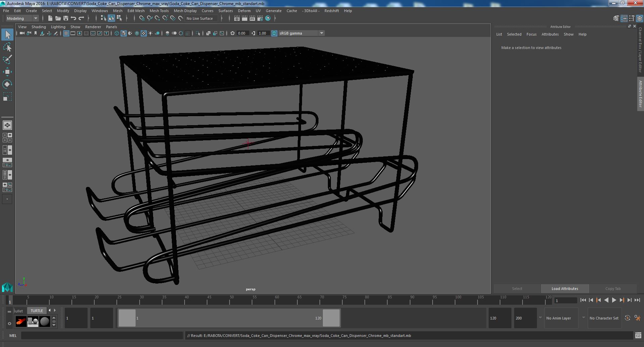Play animation forward
This screenshot has height=347, width=644.
[614, 300]
